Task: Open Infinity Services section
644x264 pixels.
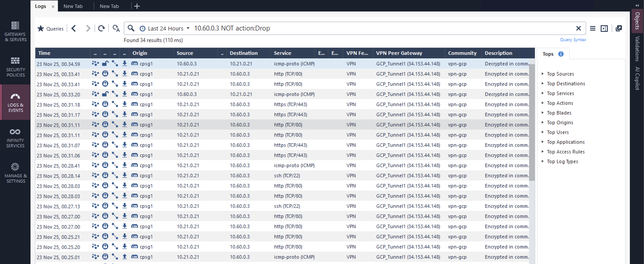Action: coord(15,138)
